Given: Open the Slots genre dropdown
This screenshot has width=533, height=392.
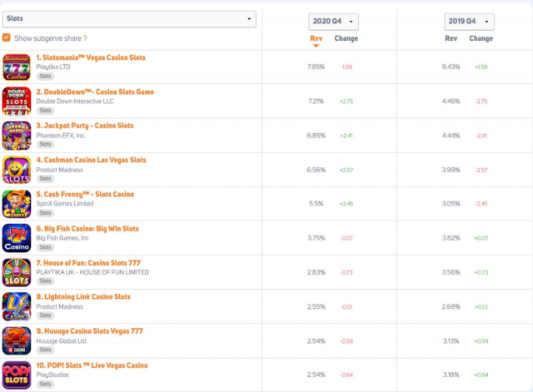Looking at the screenshot, I should click(129, 18).
